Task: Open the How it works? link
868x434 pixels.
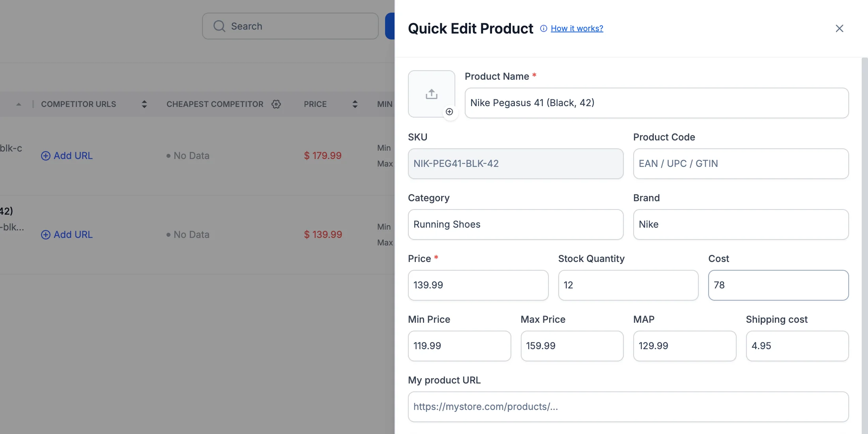Action: click(x=577, y=28)
